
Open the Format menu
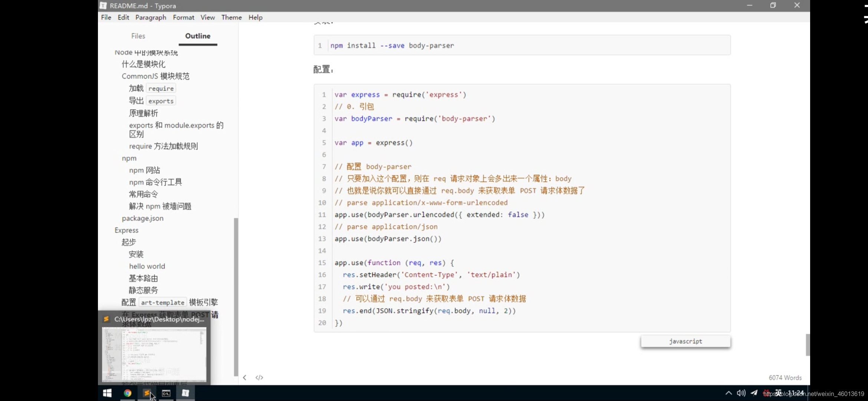tap(183, 17)
